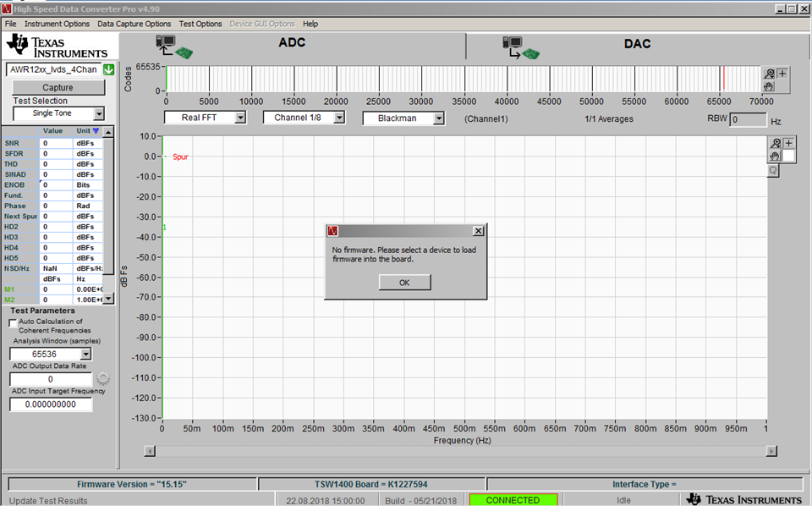Click the SFDR row label
812x506 pixels.
coord(14,153)
